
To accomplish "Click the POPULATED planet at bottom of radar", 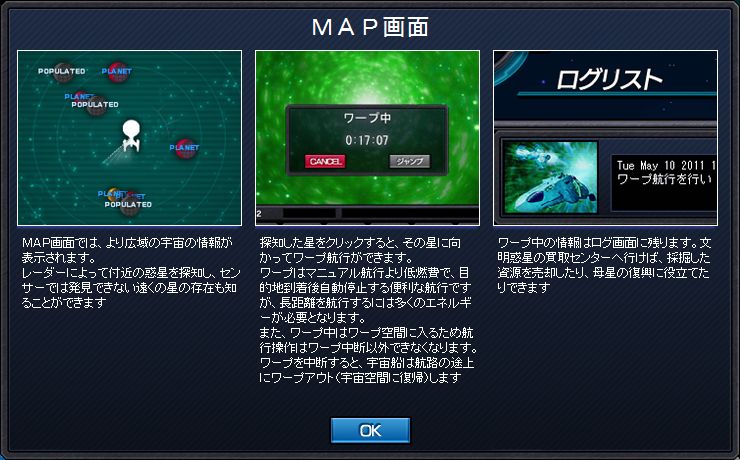I will (x=129, y=204).
